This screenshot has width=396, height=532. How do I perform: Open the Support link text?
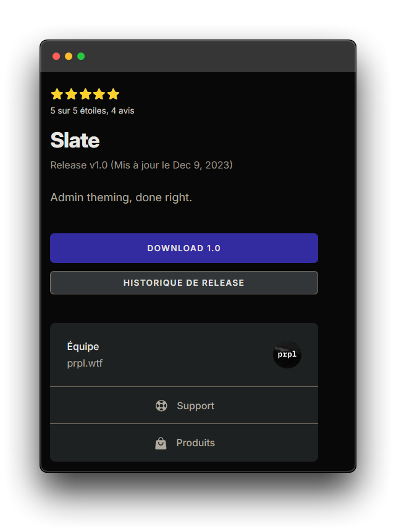point(196,405)
